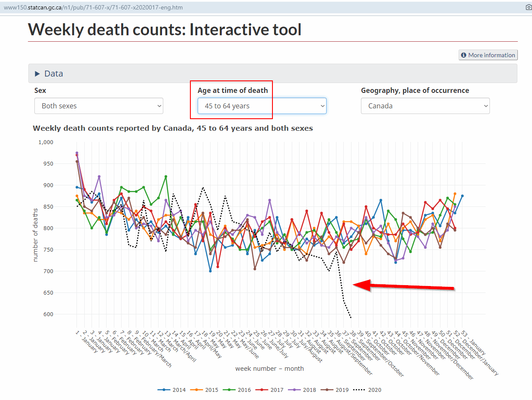The width and height of the screenshot is (532, 400).
Task: Click the y-axis value 850
Action: click(x=47, y=206)
